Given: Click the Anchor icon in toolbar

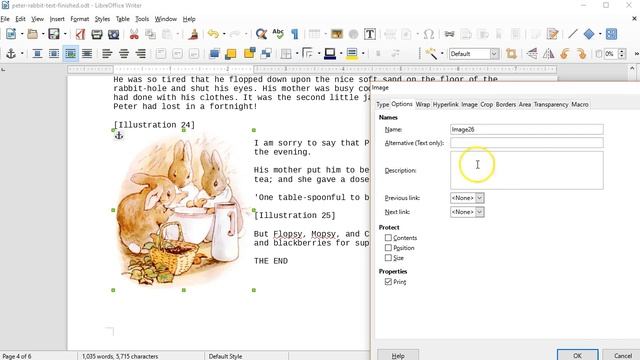Looking at the screenshot, I should click(11, 53).
